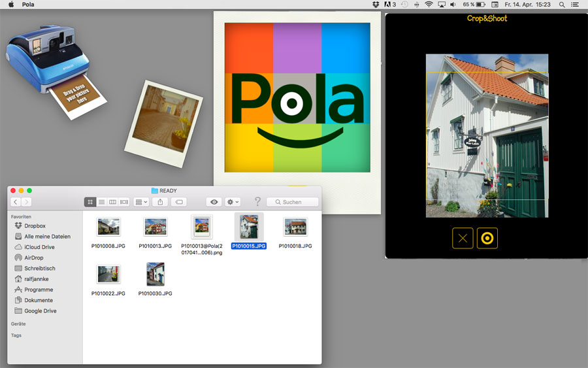Image resolution: width=588 pixels, height=368 pixels.
Task: Switch Finder to icon view
Action: (x=90, y=202)
